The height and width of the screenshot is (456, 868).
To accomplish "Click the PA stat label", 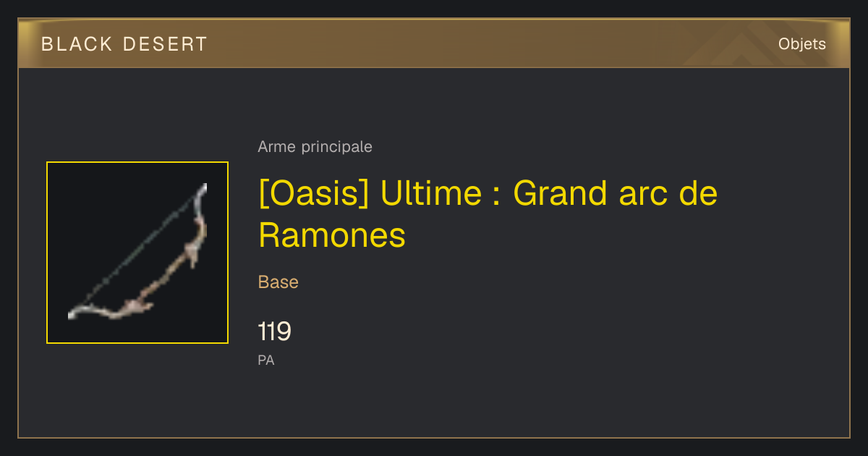I will [x=266, y=360].
